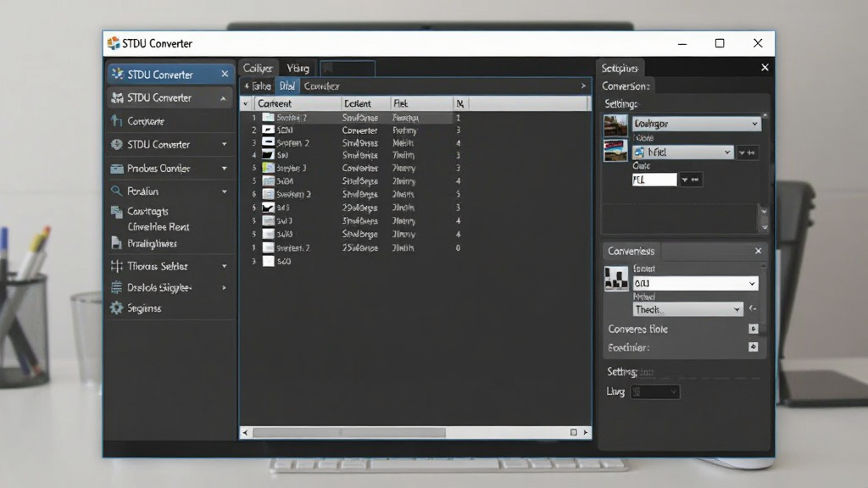Screen dimensions: 868x488
Task: Click the square button on Converes Fiole row
Action: pos(754,329)
